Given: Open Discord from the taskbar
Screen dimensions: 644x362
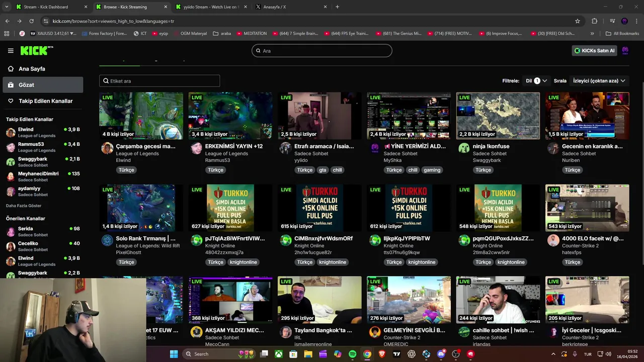Looking at the screenshot, I should point(441,354).
